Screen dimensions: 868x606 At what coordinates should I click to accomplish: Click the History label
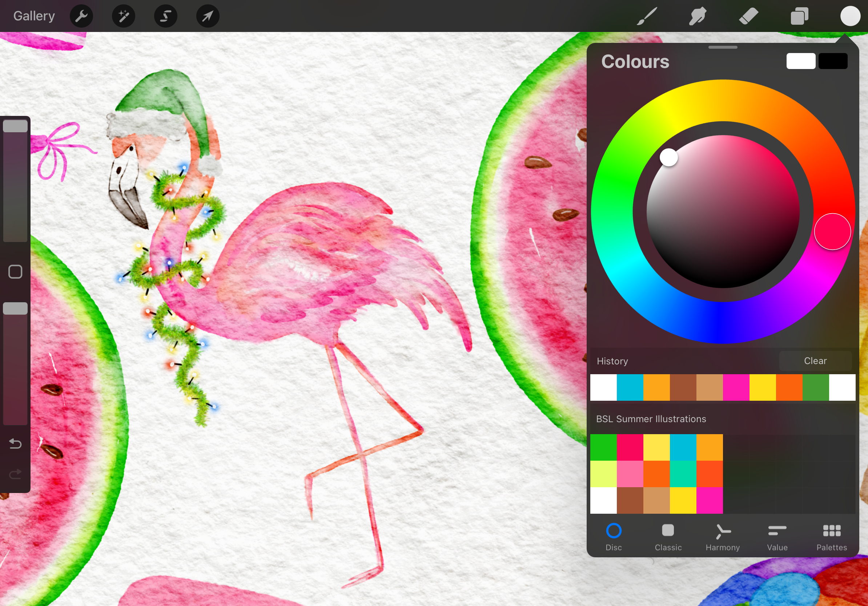click(x=612, y=361)
